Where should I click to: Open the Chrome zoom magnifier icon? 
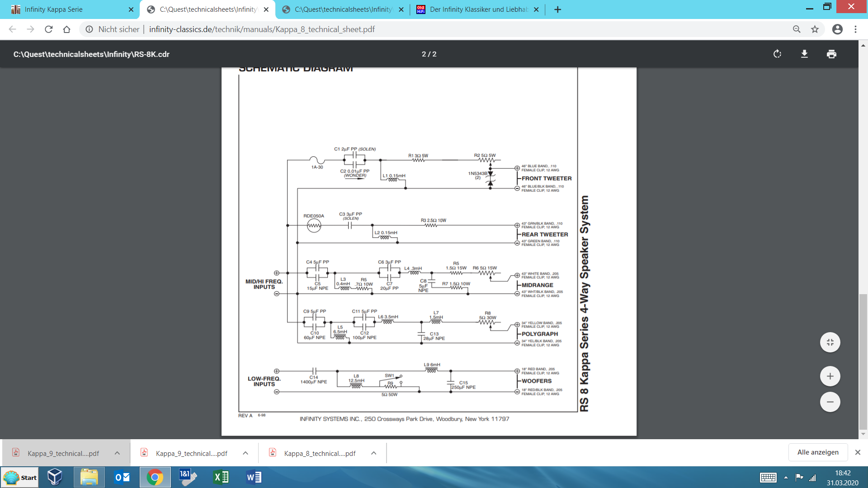[797, 29]
